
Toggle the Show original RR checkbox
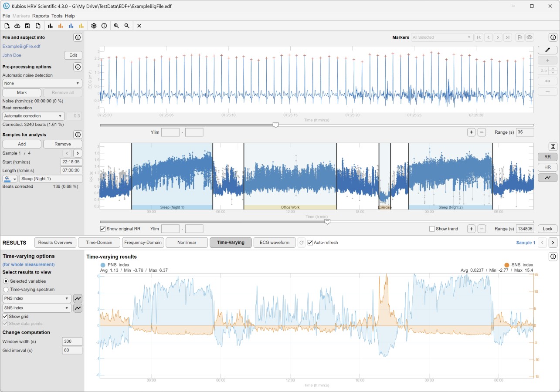pos(103,229)
